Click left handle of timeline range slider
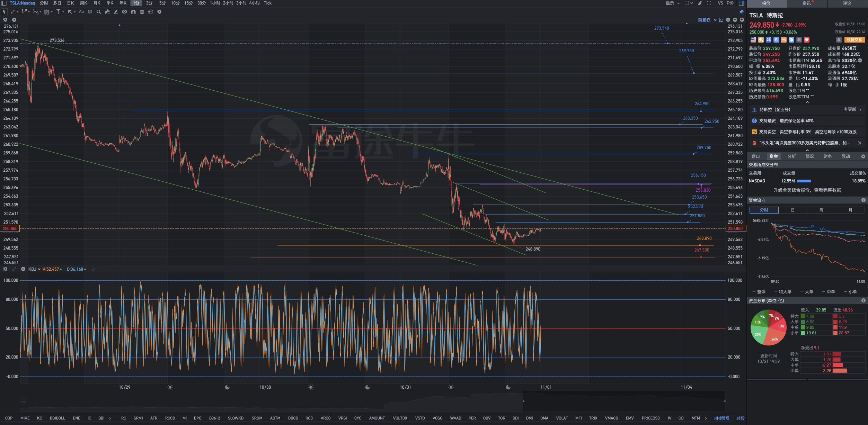868x425 pixels. click(523, 401)
